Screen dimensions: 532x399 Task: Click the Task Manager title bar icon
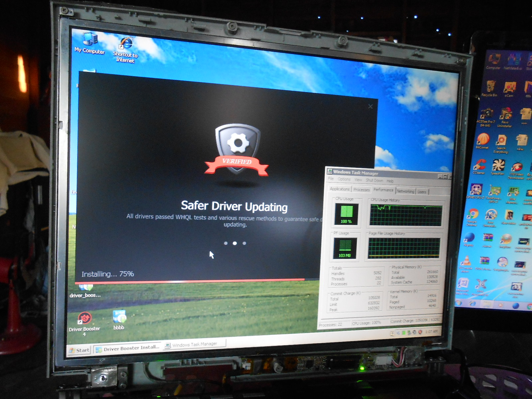pyautogui.click(x=330, y=171)
